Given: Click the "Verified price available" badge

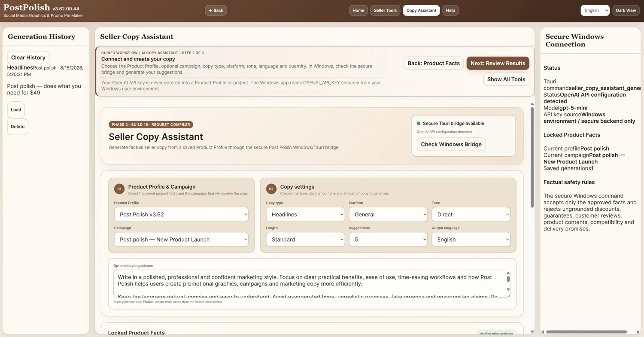Looking at the screenshot, I should tap(496, 334).
